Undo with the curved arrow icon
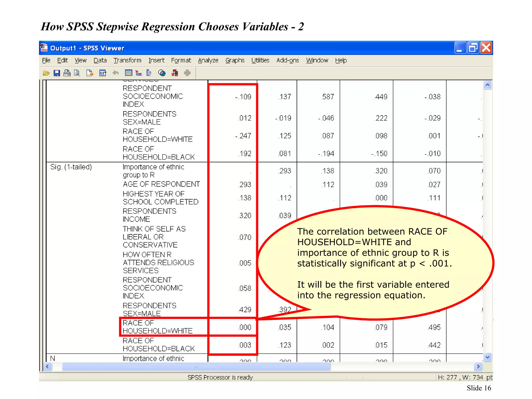532x399 pixels. 116,73
